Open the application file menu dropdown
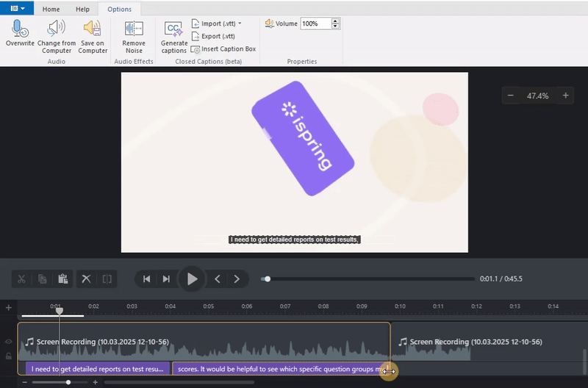The width and height of the screenshot is (588, 388). coord(17,9)
